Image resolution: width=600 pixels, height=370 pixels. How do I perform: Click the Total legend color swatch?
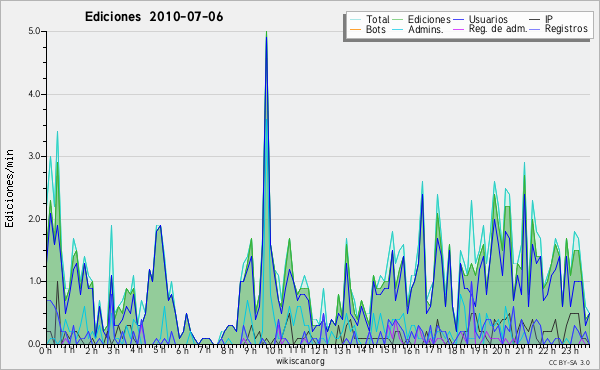tap(355, 20)
